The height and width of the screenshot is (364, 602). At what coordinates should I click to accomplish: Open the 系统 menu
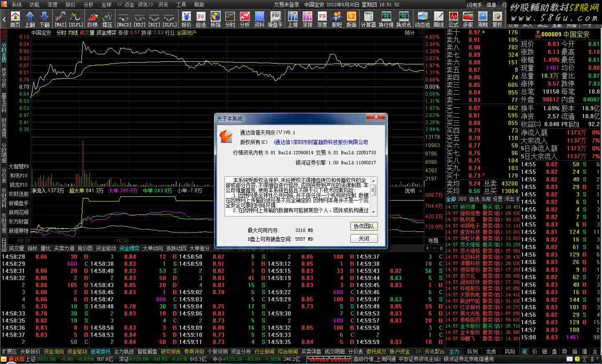(x=17, y=5)
